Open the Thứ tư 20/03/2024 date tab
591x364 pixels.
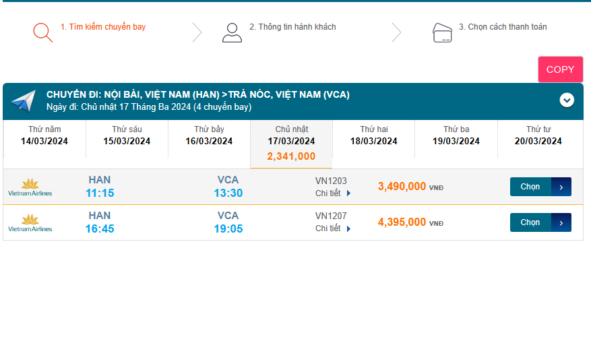coord(538,135)
